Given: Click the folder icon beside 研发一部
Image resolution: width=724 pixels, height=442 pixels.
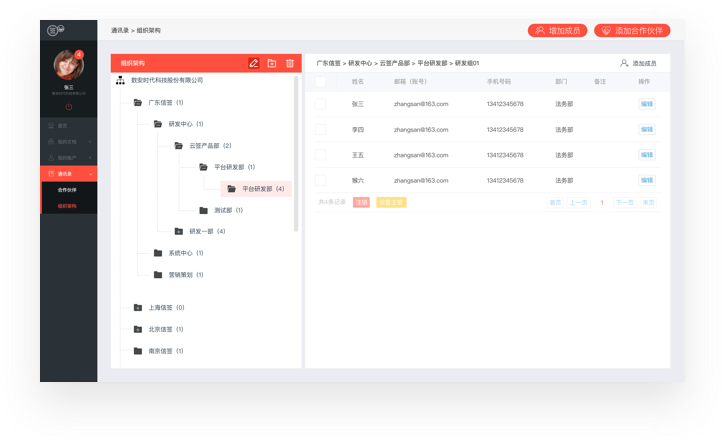Looking at the screenshot, I should (x=179, y=232).
